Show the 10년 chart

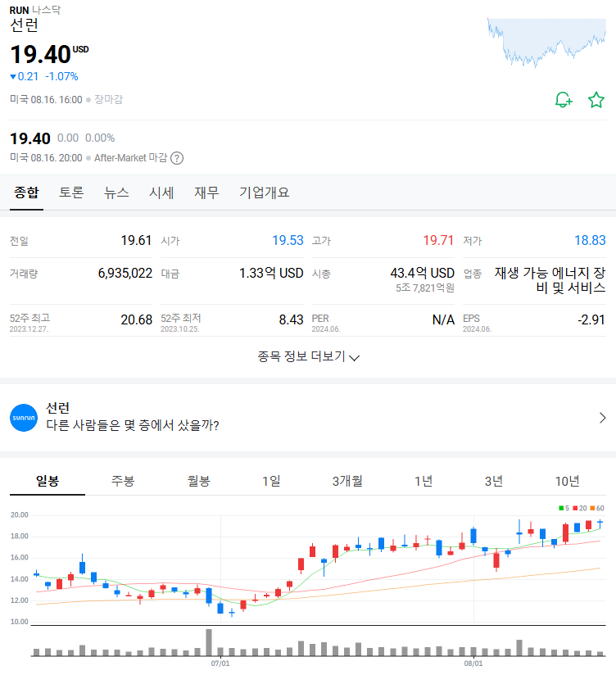click(x=568, y=481)
